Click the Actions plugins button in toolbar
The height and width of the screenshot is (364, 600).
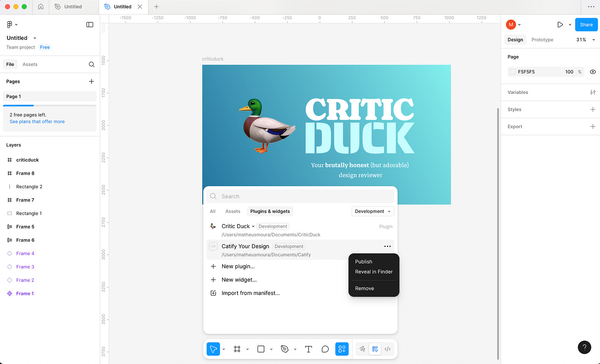[342, 349]
